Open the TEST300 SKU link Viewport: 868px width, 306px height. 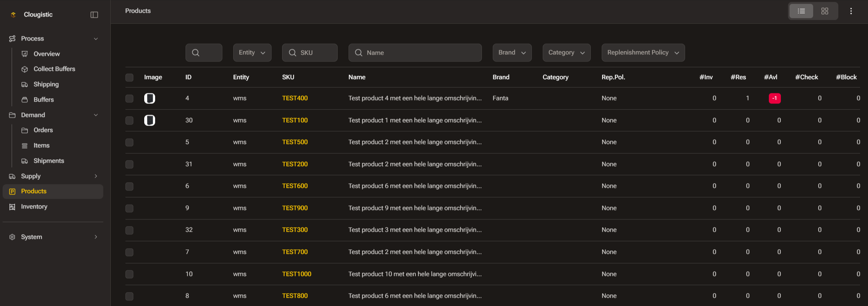click(x=295, y=230)
